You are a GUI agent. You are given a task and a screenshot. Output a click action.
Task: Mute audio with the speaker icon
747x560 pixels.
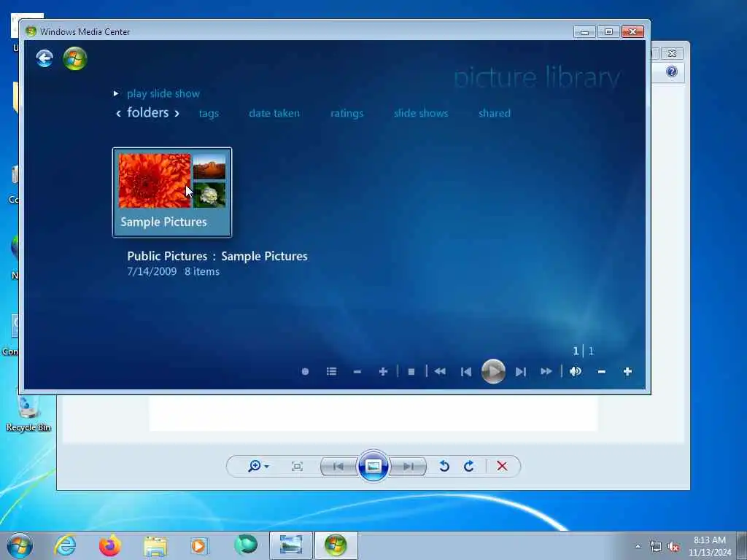[x=576, y=371]
